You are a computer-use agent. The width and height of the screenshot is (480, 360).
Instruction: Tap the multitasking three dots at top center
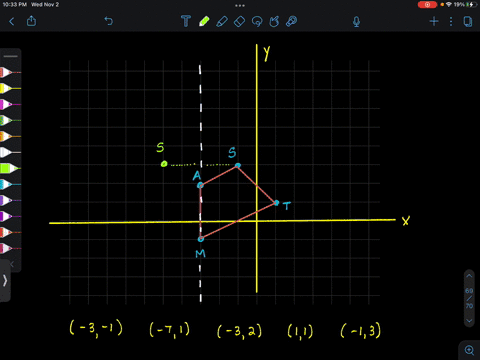240,5
